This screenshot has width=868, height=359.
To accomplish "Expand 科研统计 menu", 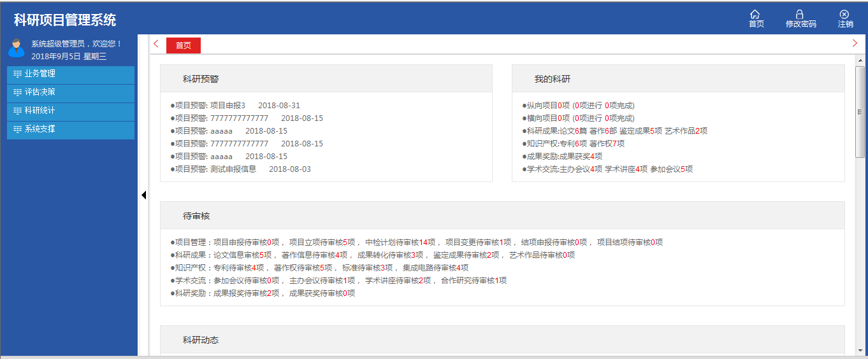I will (x=71, y=111).
